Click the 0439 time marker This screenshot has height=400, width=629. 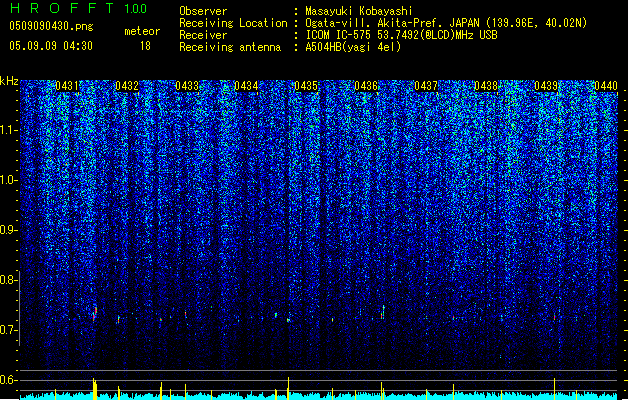point(546,86)
